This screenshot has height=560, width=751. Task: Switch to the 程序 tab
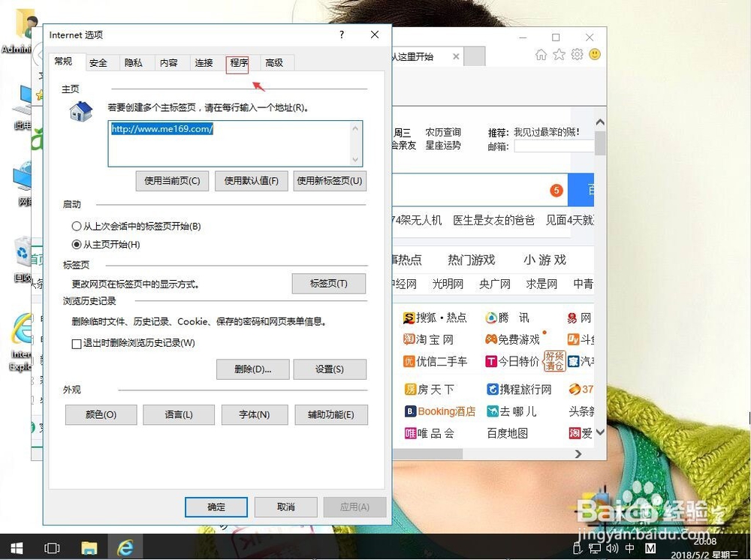point(238,63)
